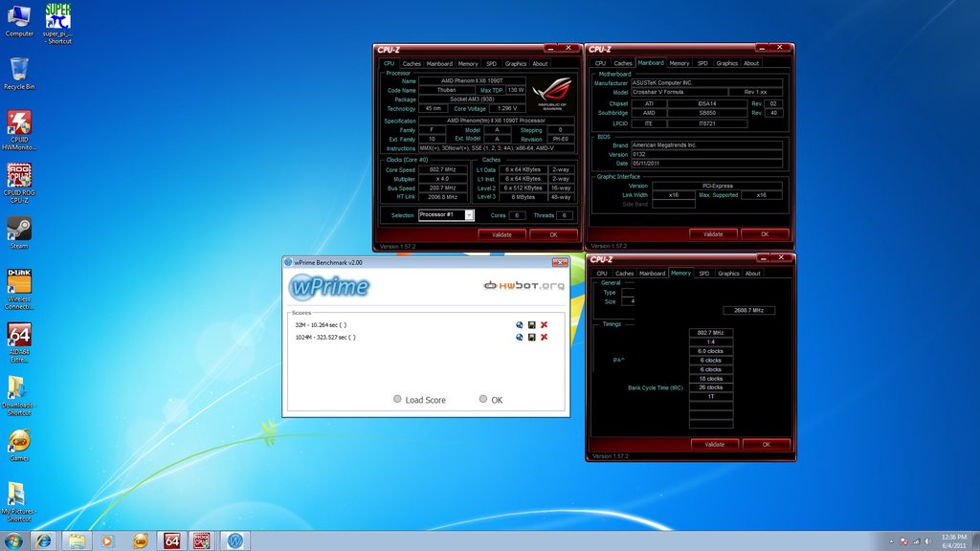Click Validate in the CPU-Z timings window
This screenshot has height=551, width=980.
[x=714, y=444]
